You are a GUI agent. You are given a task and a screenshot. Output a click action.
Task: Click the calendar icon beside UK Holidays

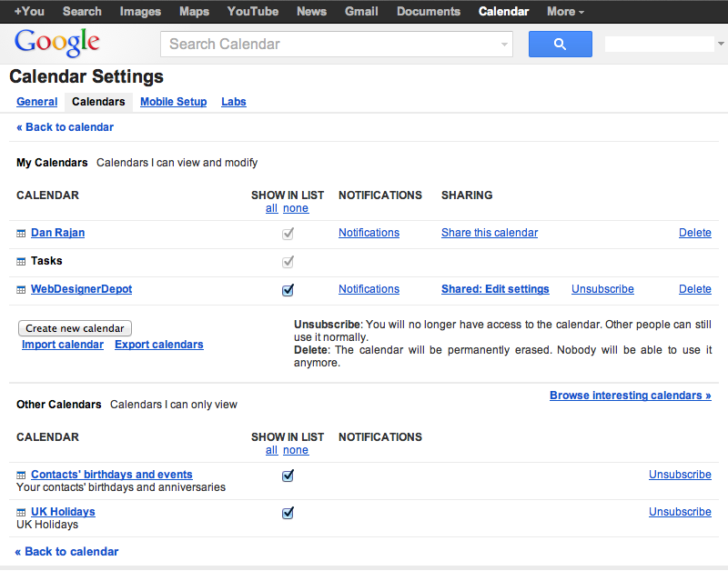point(21,513)
